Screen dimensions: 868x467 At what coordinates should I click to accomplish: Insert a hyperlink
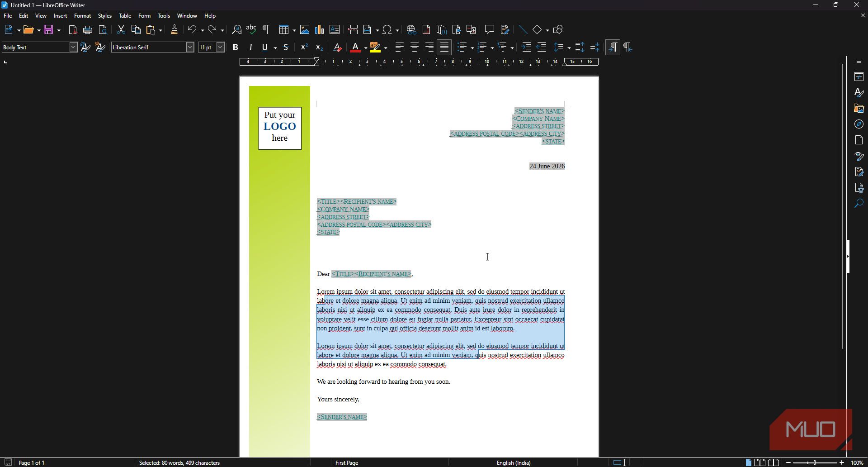[411, 30]
